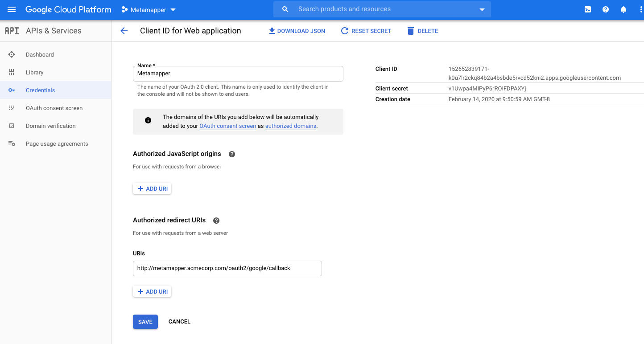Show help for Authorized JavaScript origins

point(231,154)
